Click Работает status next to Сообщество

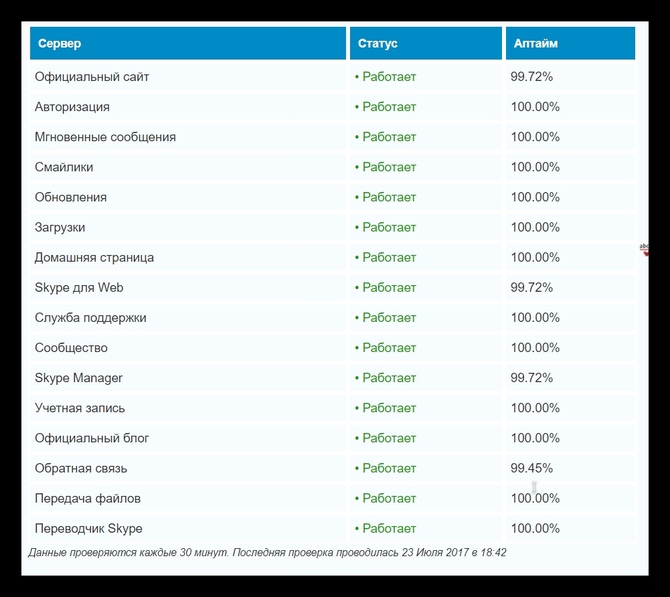pos(385,348)
